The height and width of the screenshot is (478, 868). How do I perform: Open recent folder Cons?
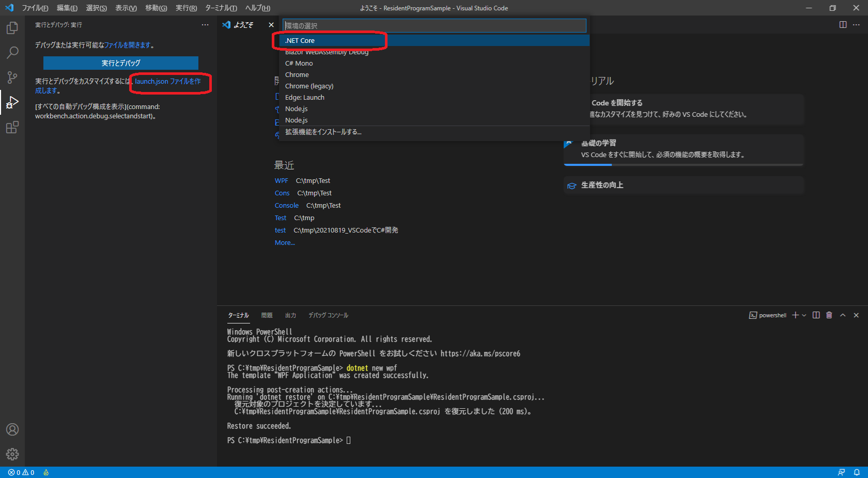pos(282,193)
